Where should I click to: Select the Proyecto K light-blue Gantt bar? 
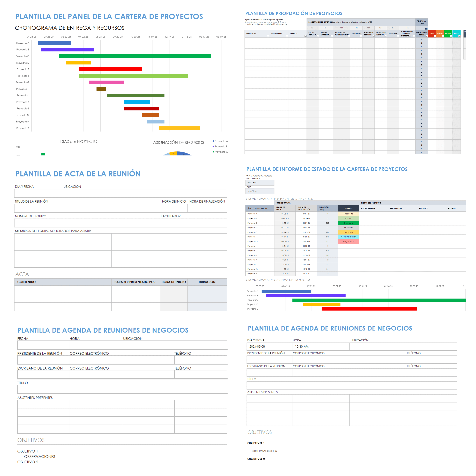pos(137,102)
